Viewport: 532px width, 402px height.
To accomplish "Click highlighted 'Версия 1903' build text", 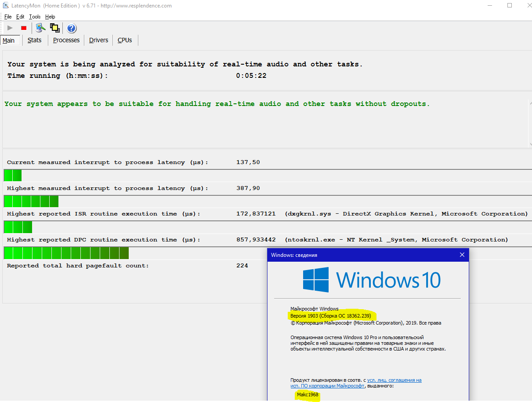I will (331, 316).
